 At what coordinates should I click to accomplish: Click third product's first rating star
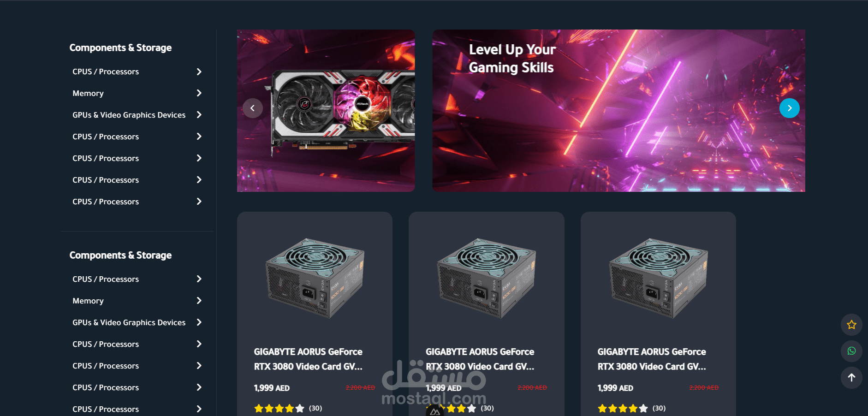click(602, 408)
